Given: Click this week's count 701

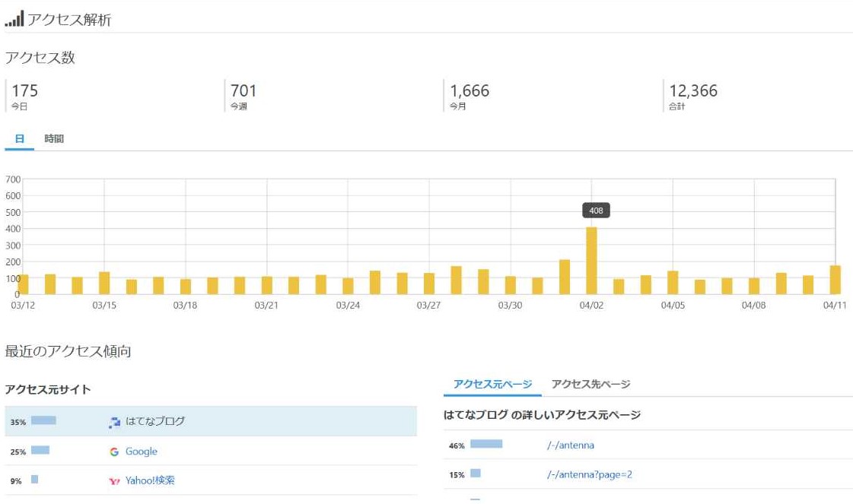Looking at the screenshot, I should click(x=243, y=90).
